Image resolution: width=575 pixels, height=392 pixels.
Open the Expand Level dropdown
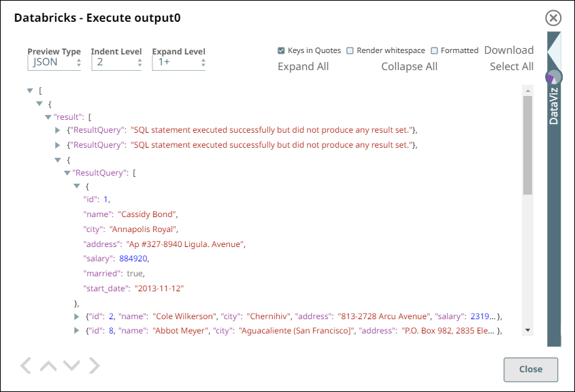click(x=178, y=63)
